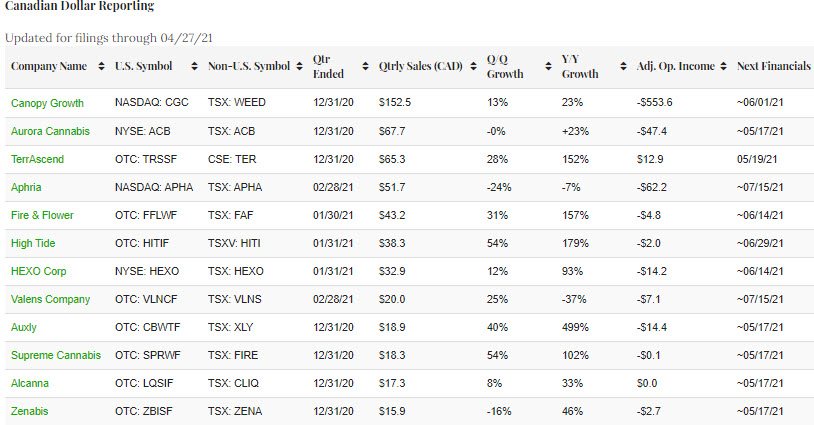Select the Fire & Flower link
This screenshot has width=814, height=425.
[42, 215]
